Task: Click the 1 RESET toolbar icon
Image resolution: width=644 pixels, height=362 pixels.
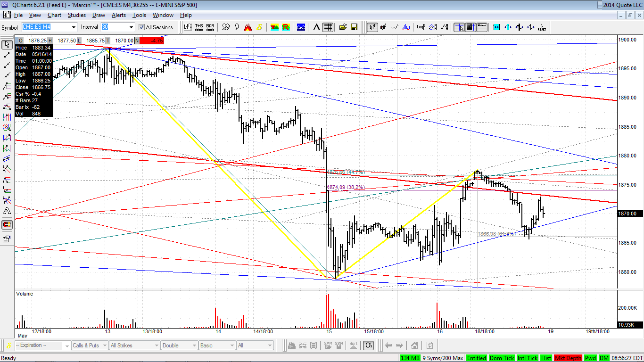Action: (542, 27)
